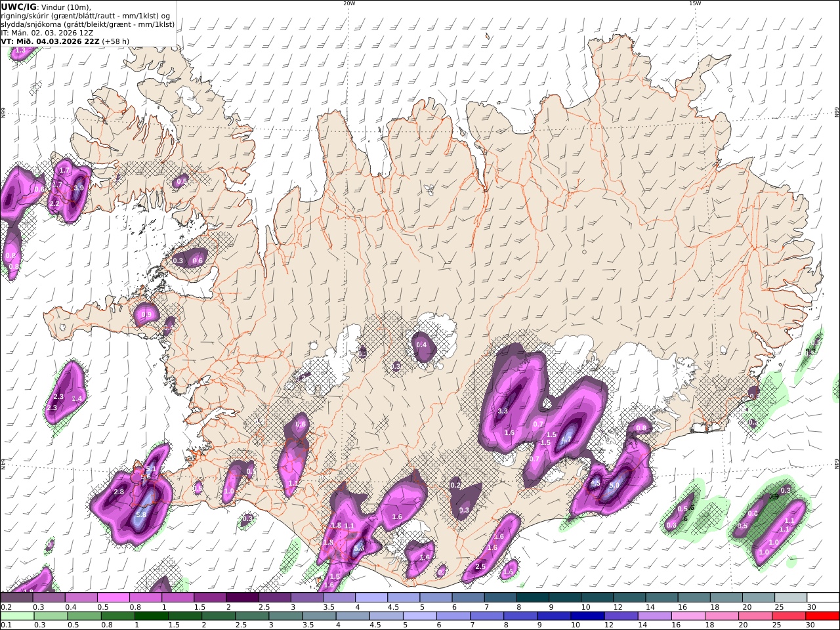This screenshot has width=840, height=630.
Task: Click the gray-green rain swatch between 3 and 3.5
Action: coord(285,616)
